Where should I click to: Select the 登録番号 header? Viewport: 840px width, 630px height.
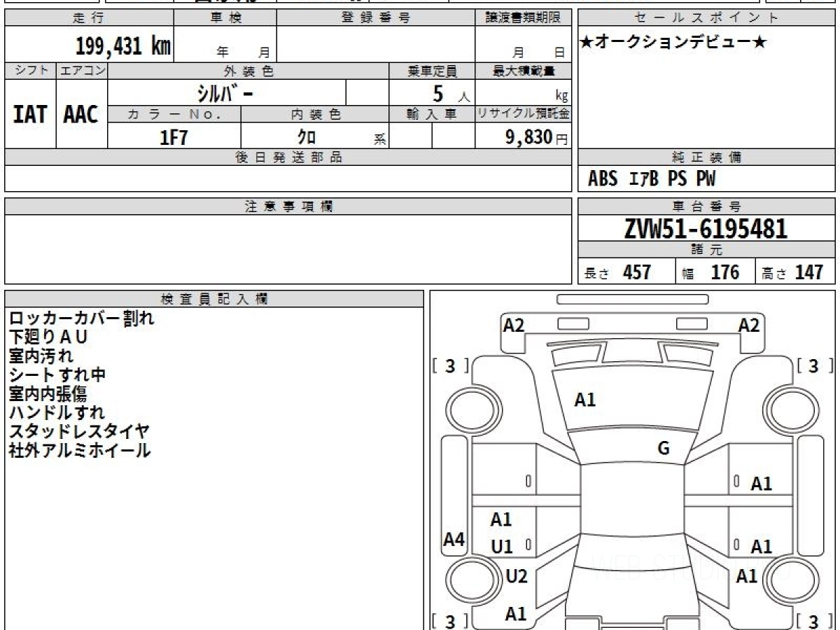[x=376, y=18]
